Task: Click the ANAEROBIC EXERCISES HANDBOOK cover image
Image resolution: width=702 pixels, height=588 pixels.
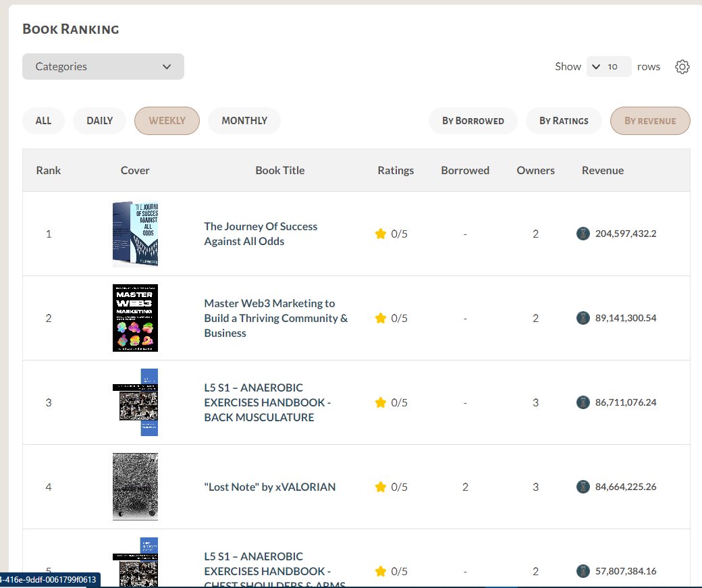Action: pos(135,402)
